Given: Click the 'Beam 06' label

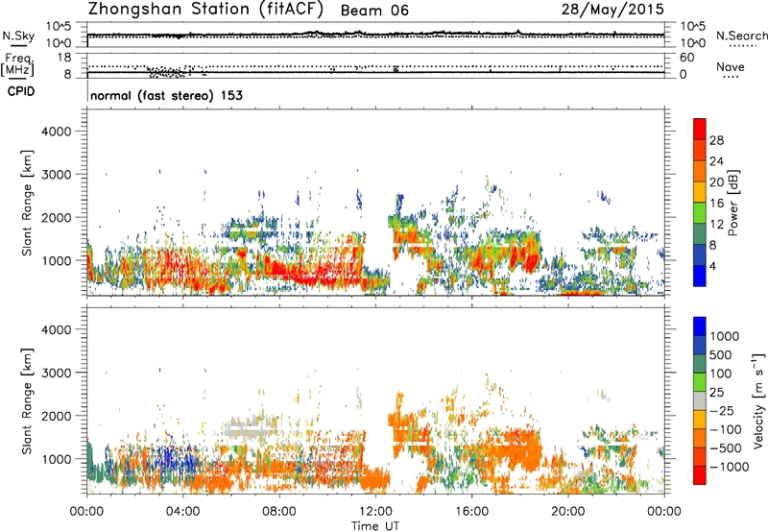Looking at the screenshot, I should click(374, 11).
